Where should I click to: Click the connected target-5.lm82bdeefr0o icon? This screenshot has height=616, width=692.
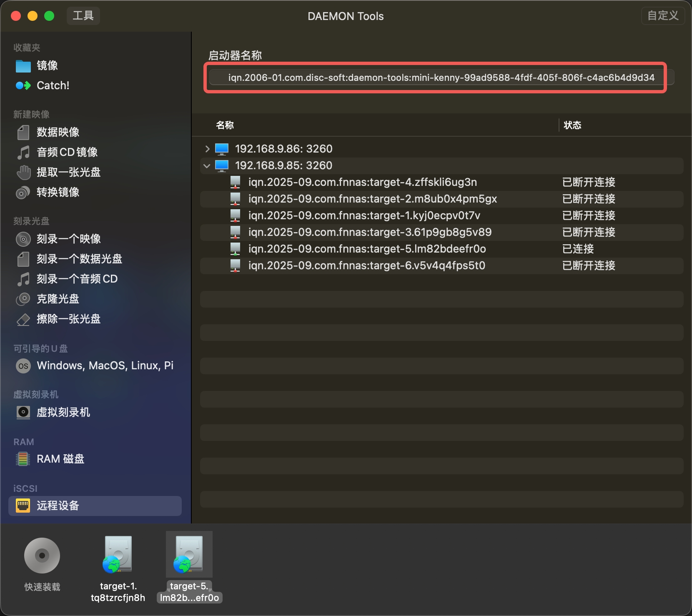pos(236,249)
